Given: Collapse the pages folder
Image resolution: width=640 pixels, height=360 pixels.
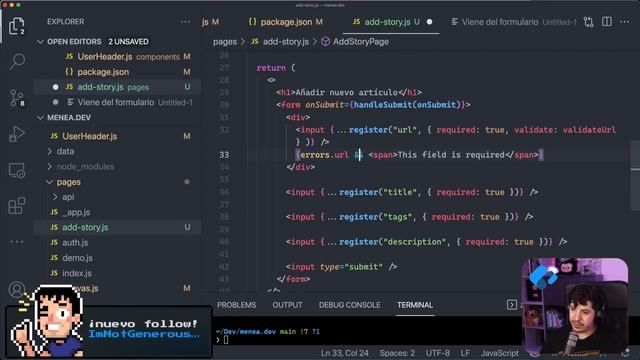Looking at the screenshot, I should click(50, 182).
